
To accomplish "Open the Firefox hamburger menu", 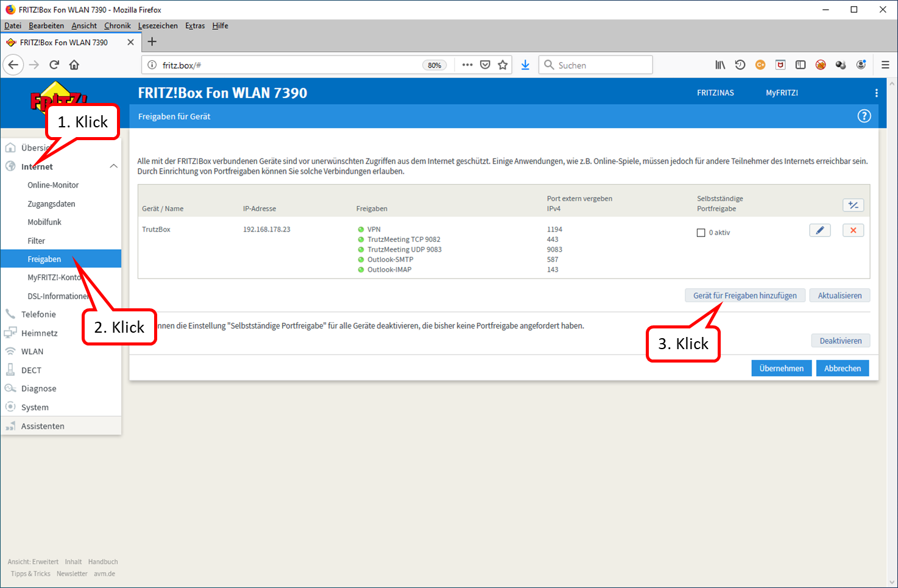I will [x=885, y=65].
